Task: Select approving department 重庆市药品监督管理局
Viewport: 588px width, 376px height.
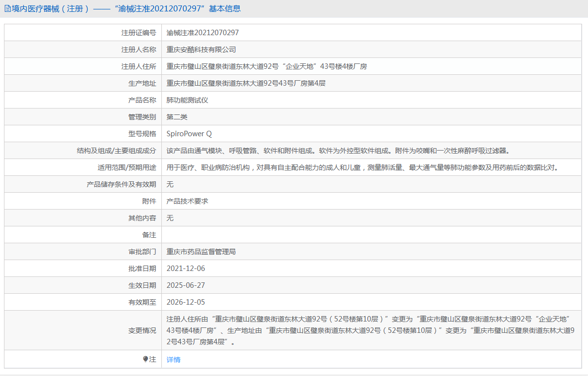Action: (x=201, y=252)
